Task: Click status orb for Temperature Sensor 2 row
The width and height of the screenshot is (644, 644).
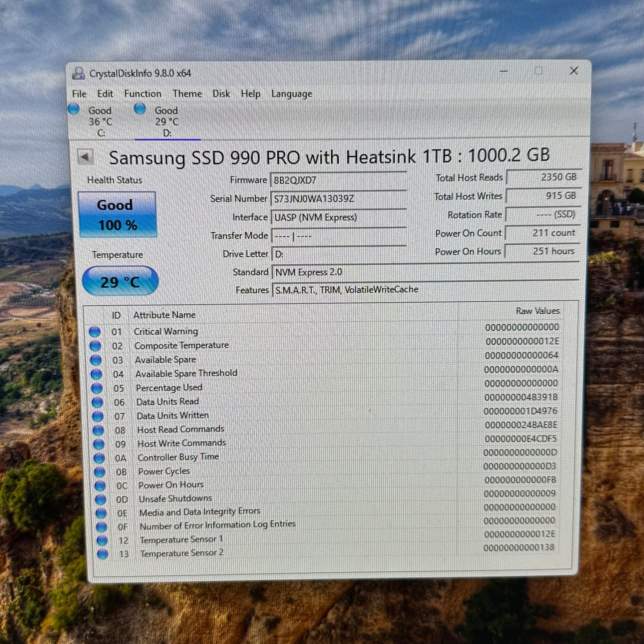Action: (x=103, y=554)
